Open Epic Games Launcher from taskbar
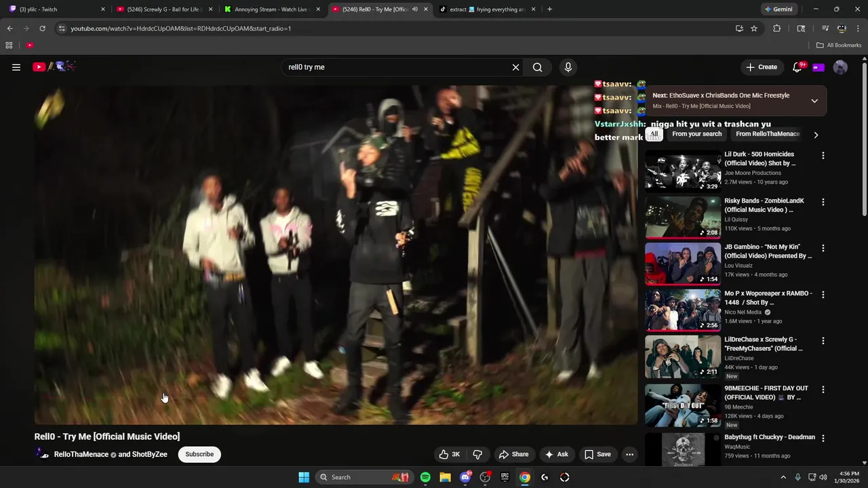The image size is (868, 488). coord(505,477)
